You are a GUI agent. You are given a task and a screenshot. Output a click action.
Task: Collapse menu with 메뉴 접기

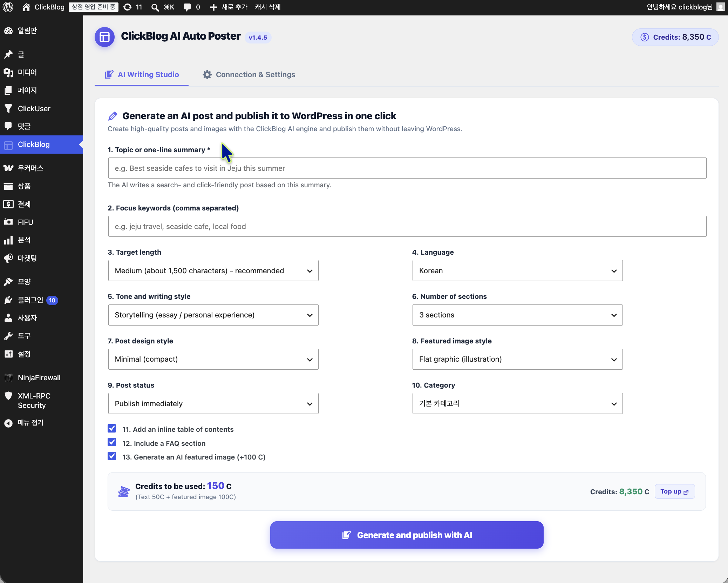tap(41, 423)
